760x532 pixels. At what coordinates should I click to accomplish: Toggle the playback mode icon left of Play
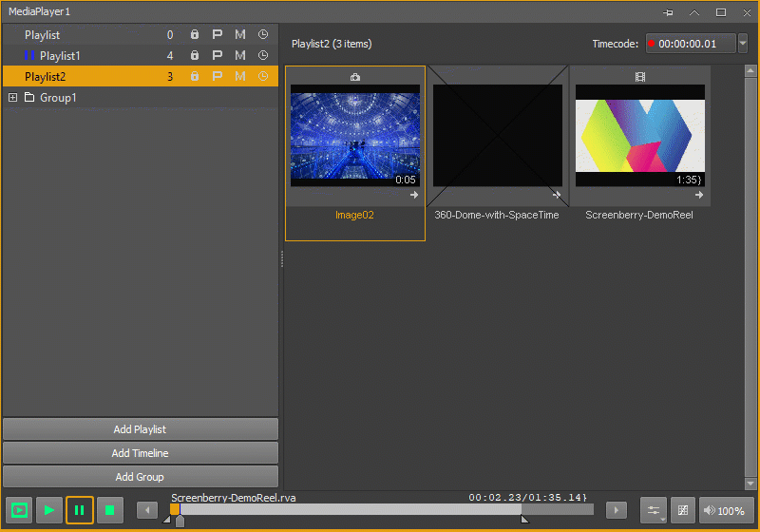point(19,510)
